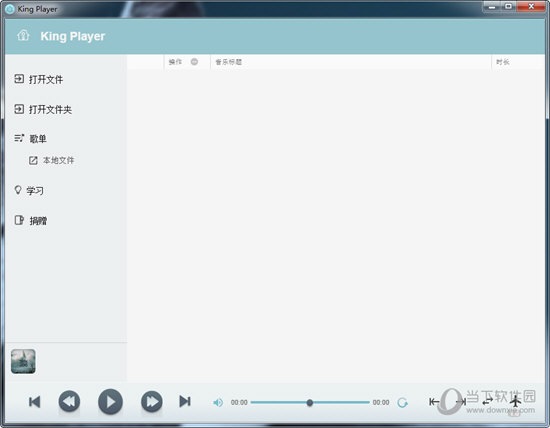The width and height of the screenshot is (550, 428).
Task: Click the round icon in the list header
Action: coord(194,62)
